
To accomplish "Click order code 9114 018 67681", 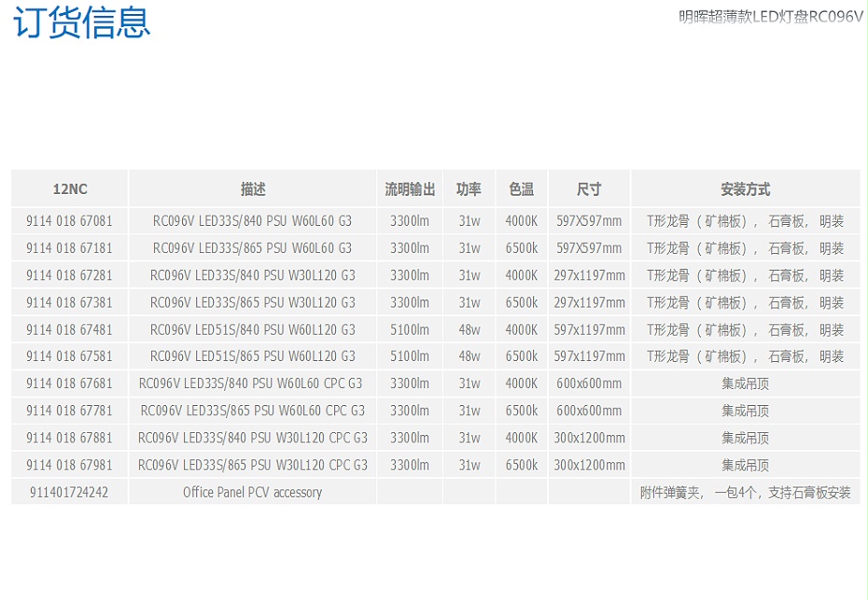I will [69, 383].
